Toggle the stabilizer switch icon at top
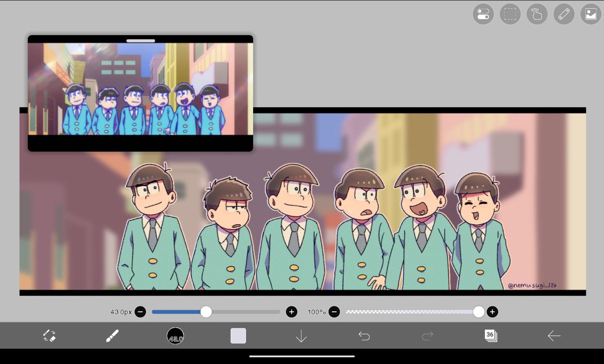The height and width of the screenshot is (364, 604). coord(483,14)
